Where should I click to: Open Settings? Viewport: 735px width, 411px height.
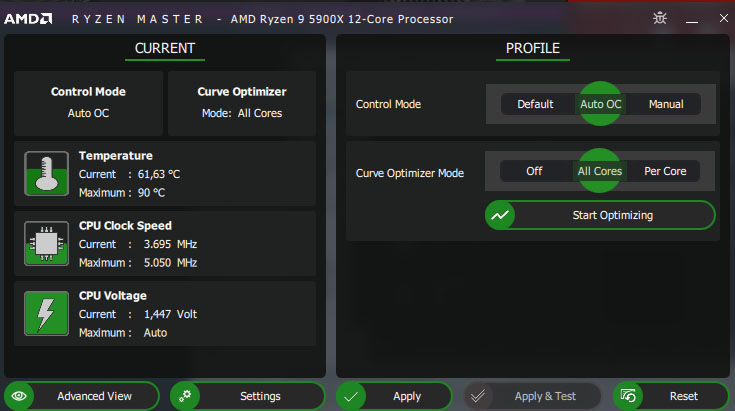pyautogui.click(x=248, y=396)
